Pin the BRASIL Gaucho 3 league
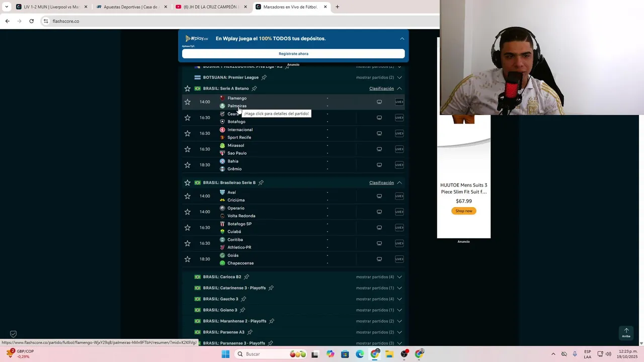644x362 pixels. click(244, 299)
